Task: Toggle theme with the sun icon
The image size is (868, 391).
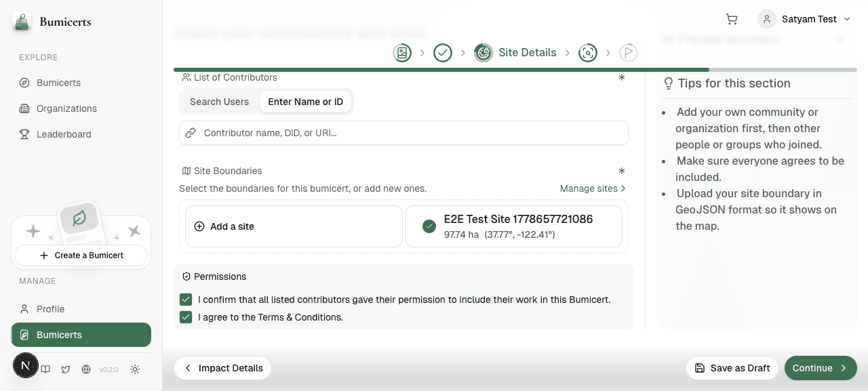Action: (x=135, y=369)
